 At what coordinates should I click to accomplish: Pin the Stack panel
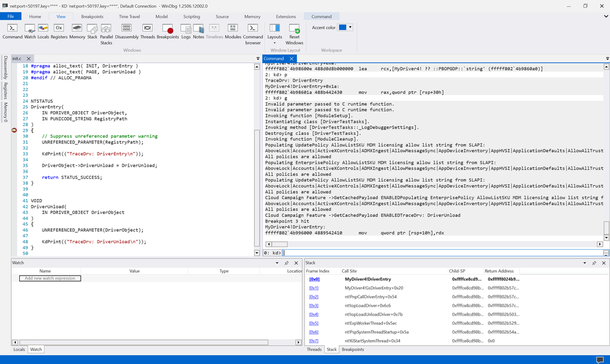point(593,263)
